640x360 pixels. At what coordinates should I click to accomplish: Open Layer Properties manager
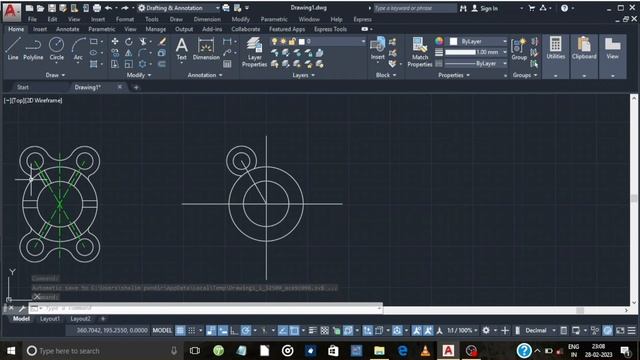tap(254, 52)
